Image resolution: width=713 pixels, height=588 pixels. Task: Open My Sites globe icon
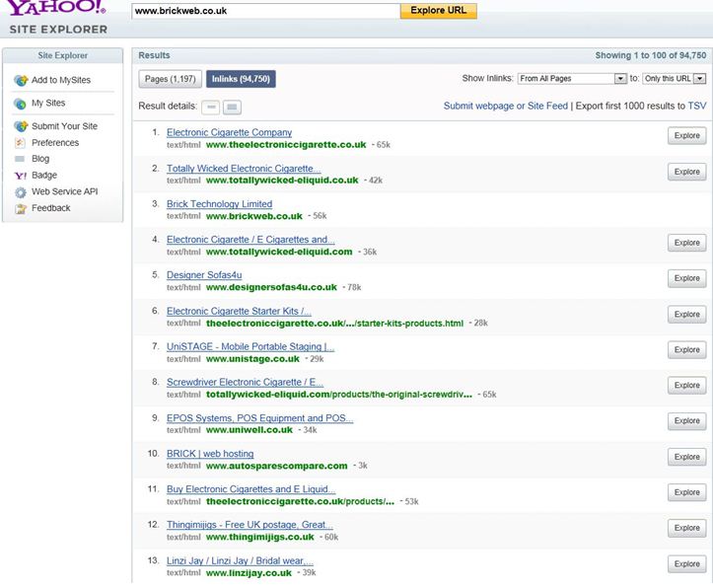[x=20, y=104]
